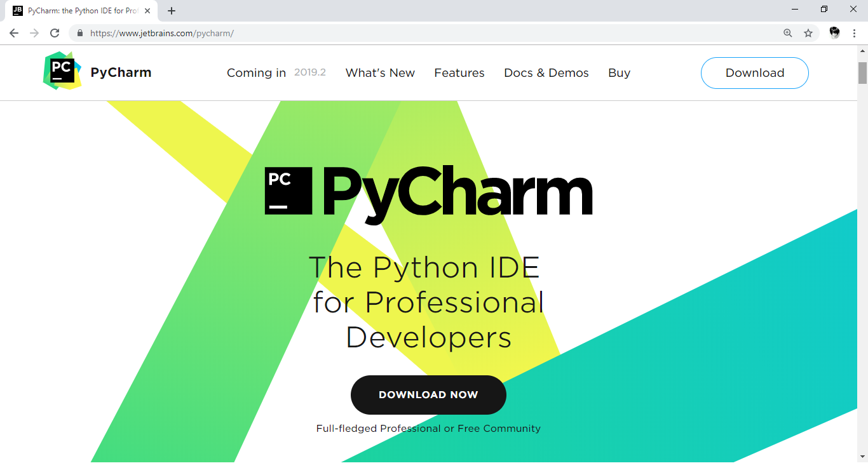Open the zoom magnifier icon in address bar

pyautogui.click(x=788, y=33)
